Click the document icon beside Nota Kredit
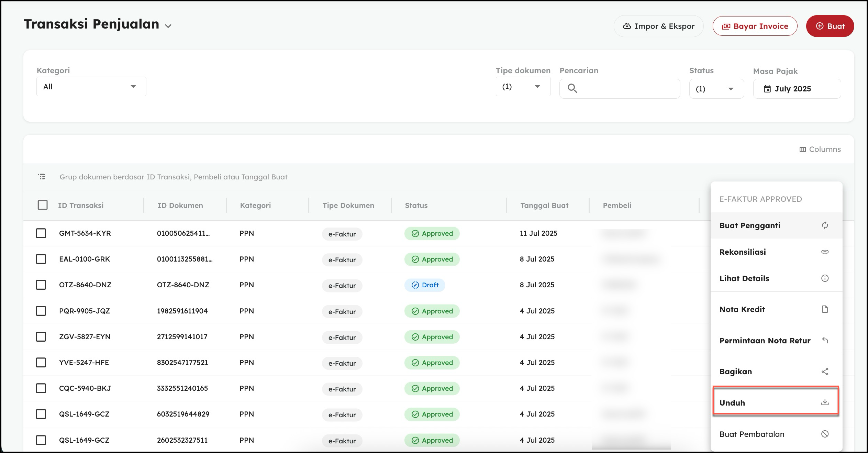Viewport: 868px width, 453px height. (825, 309)
